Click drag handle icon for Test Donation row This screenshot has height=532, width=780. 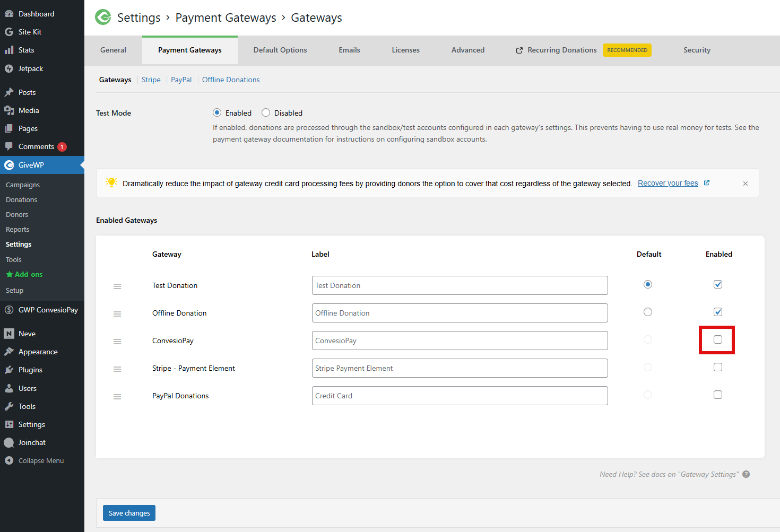point(117,286)
